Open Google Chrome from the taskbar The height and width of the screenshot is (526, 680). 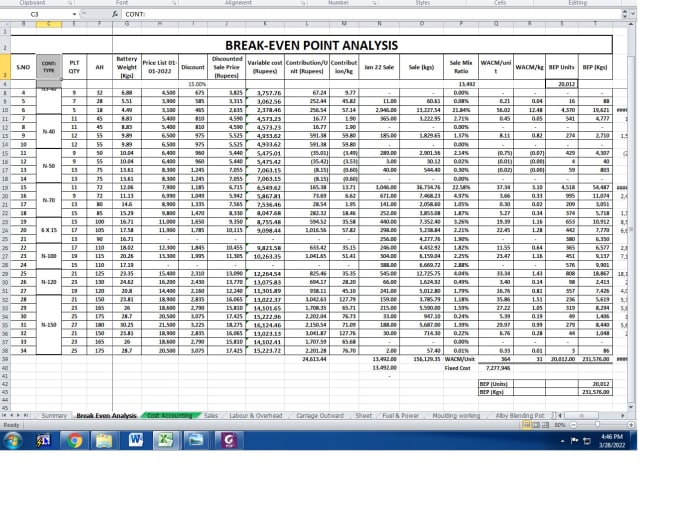point(74,441)
